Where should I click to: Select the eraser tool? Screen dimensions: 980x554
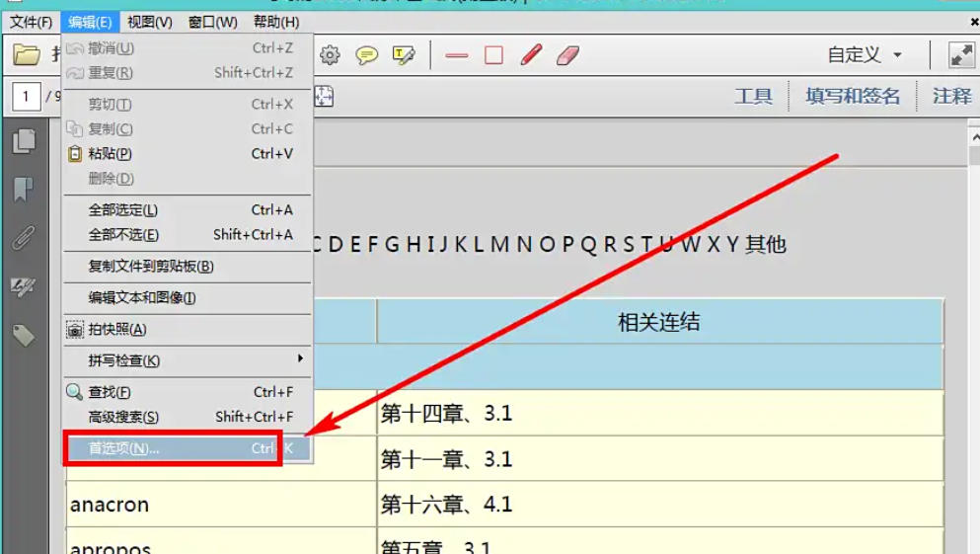pos(567,55)
